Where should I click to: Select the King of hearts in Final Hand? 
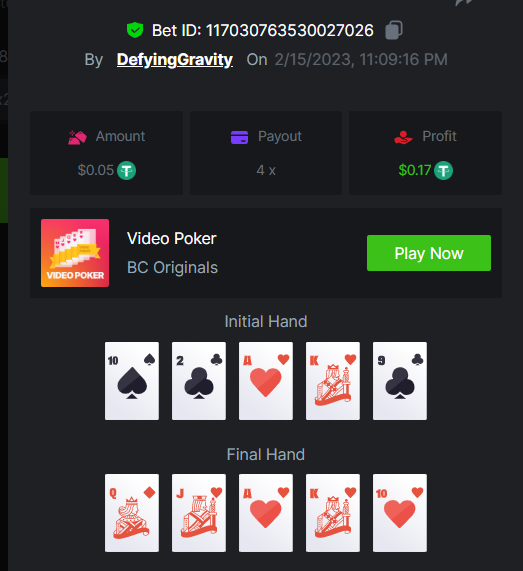coord(333,513)
